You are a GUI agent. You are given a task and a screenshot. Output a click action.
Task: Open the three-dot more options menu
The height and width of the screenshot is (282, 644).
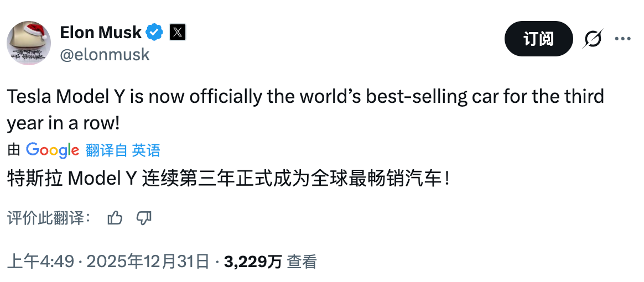tap(623, 39)
